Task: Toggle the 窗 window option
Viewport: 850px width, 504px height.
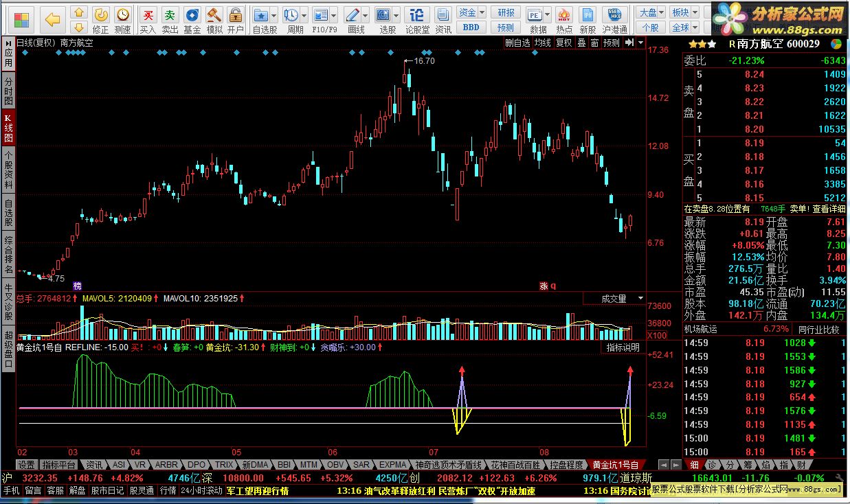Action: coord(594,43)
